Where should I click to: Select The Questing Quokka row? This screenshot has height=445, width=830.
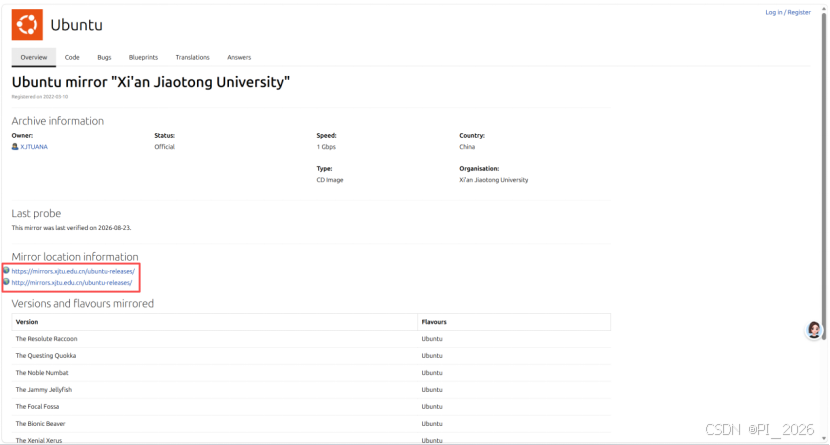click(311, 356)
